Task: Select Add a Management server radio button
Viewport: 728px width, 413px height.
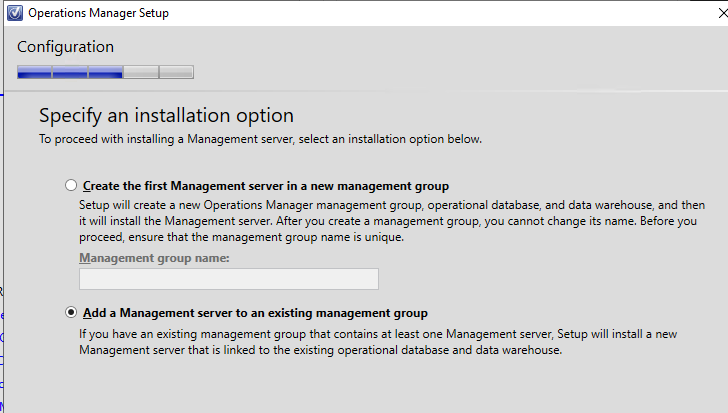Action: point(71,313)
